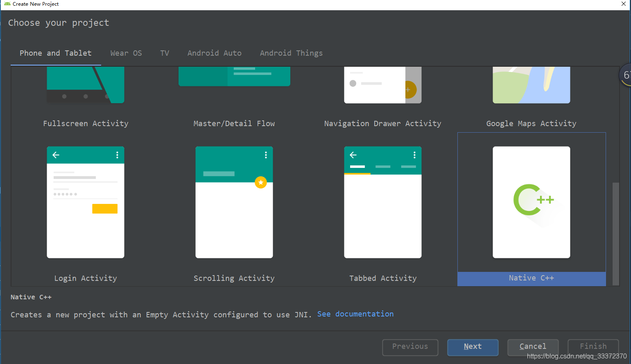Click the Cancel button

click(533, 347)
